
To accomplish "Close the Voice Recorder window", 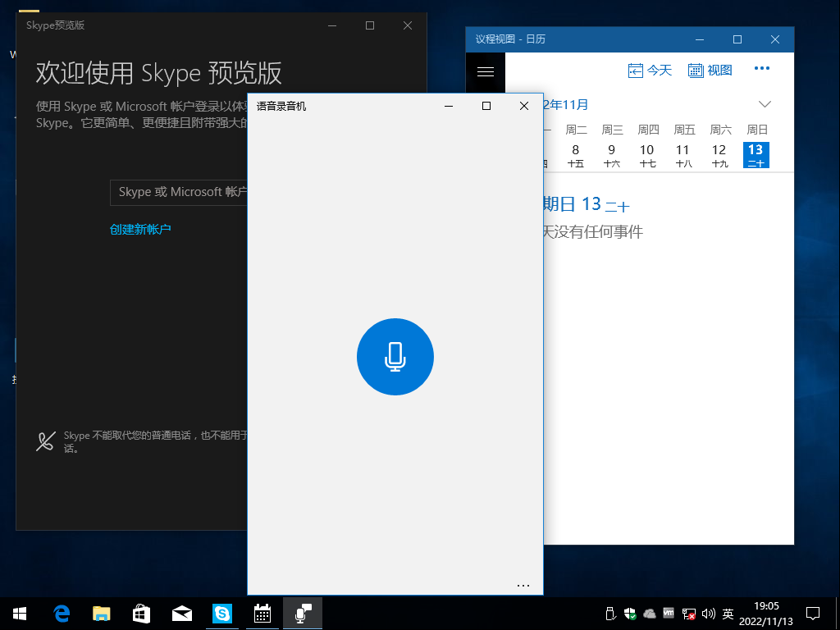I will 524,106.
